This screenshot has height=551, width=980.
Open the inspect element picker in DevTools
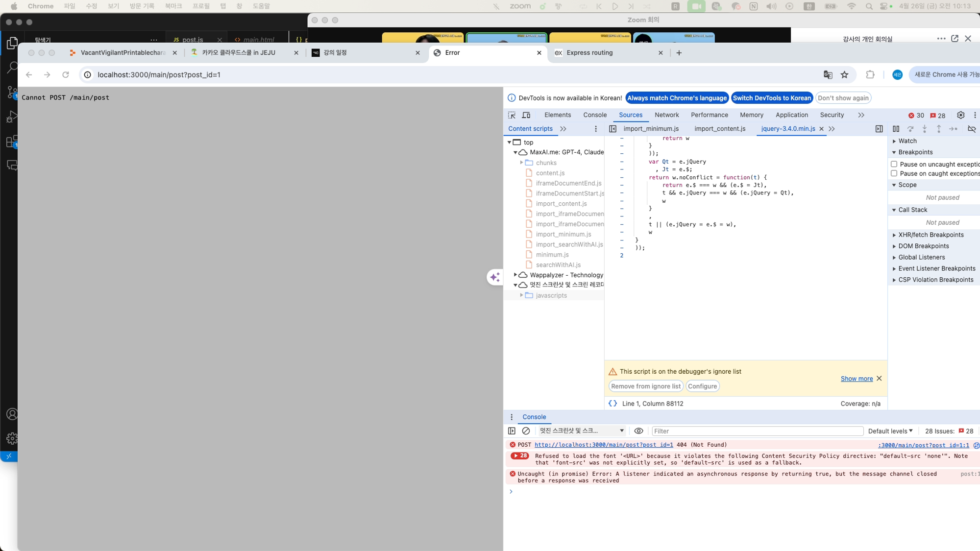[x=512, y=115]
